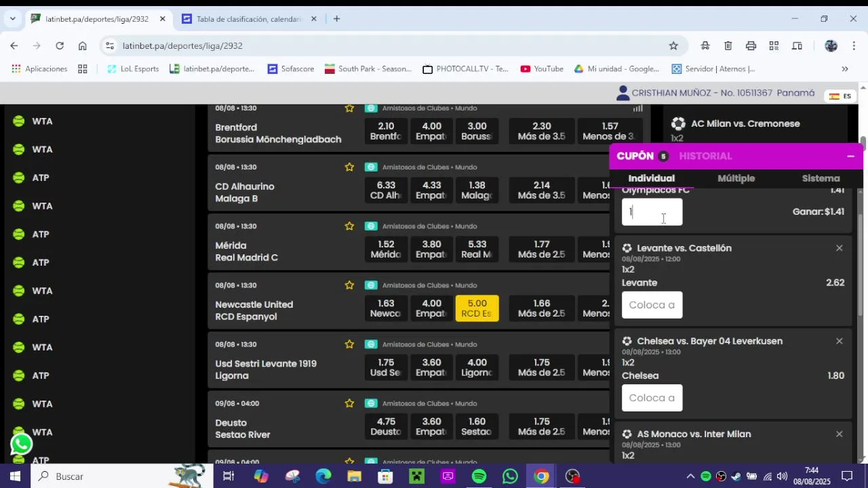
Task: Open the YouTube bookmark
Action: [542, 68]
